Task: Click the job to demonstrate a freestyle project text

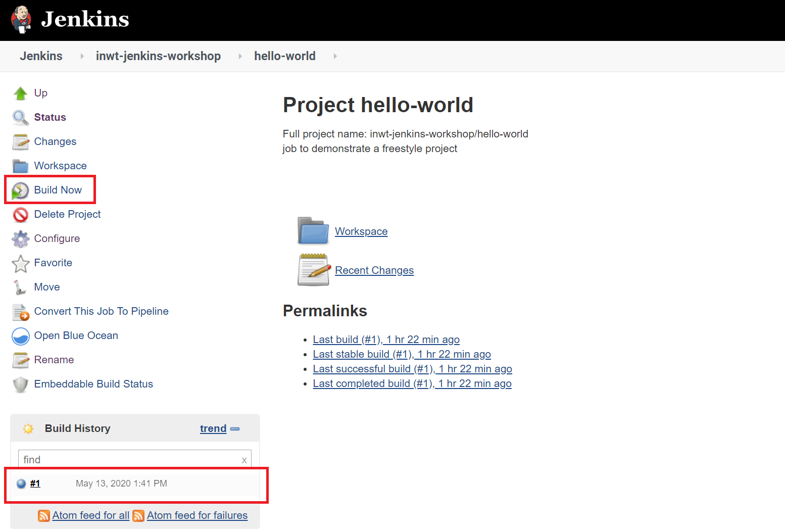Action: (x=370, y=149)
